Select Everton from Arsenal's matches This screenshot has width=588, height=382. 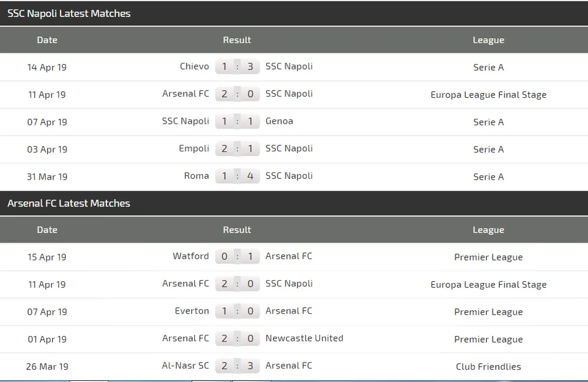[192, 311]
